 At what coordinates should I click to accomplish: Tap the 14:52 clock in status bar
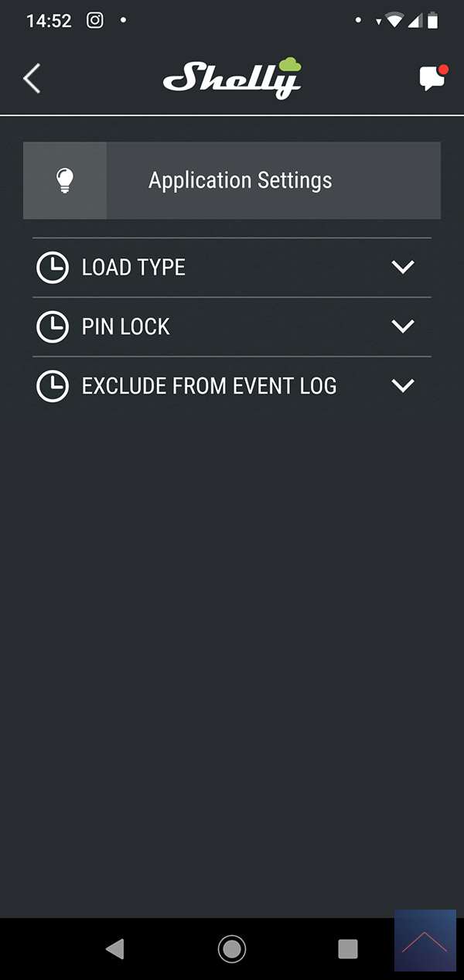point(49,21)
